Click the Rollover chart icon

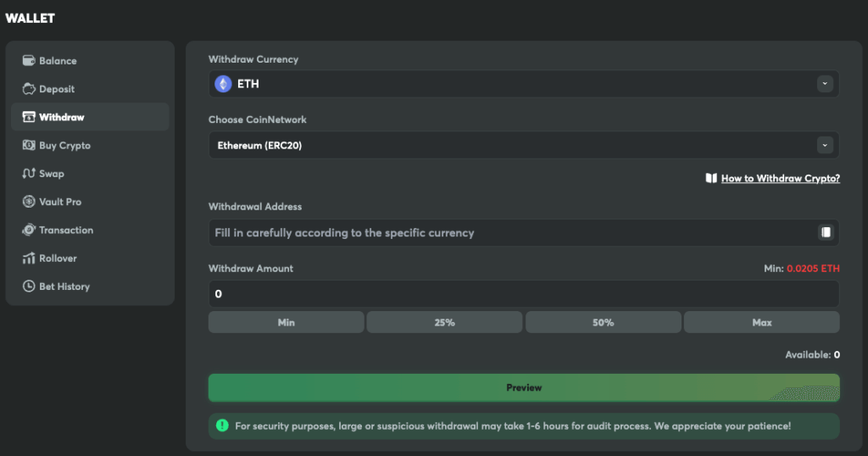click(29, 259)
